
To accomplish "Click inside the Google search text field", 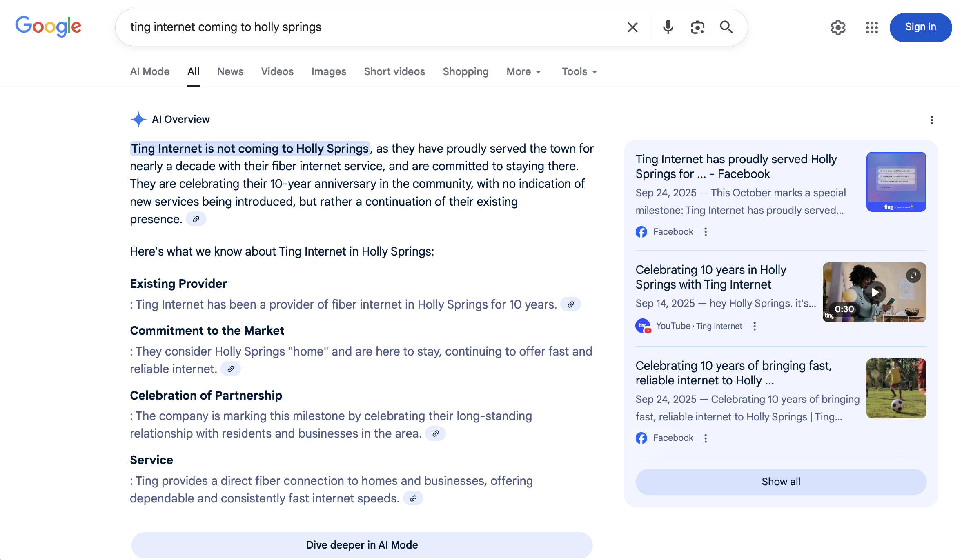I will point(367,27).
